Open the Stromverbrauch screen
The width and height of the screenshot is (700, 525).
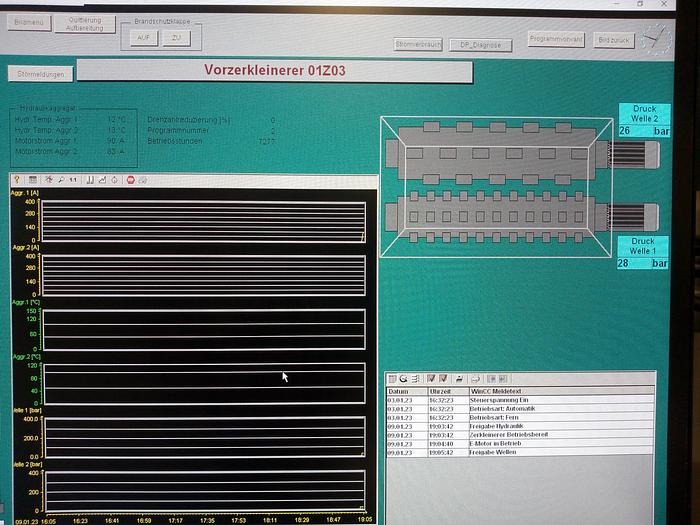[x=418, y=44]
